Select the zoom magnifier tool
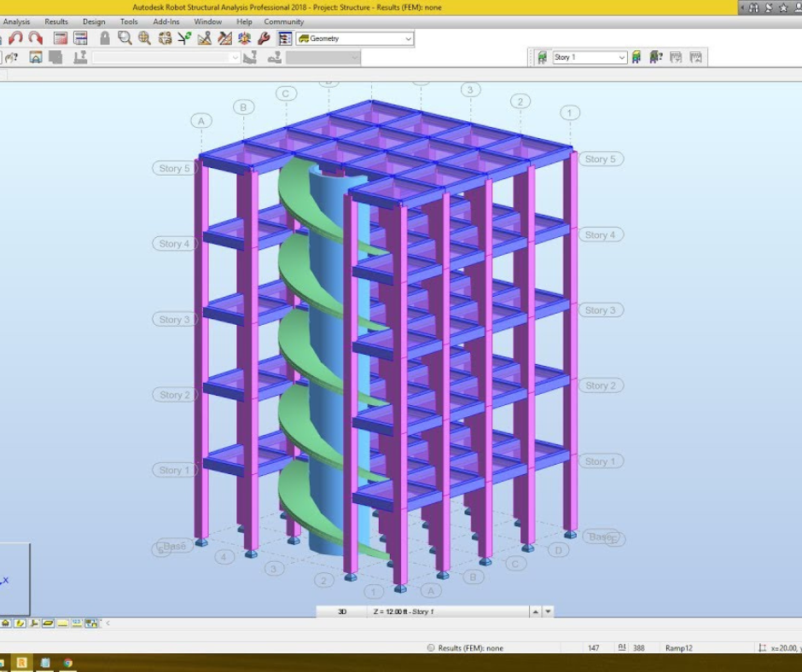Screen dimensions: 802x672 (x=125, y=38)
